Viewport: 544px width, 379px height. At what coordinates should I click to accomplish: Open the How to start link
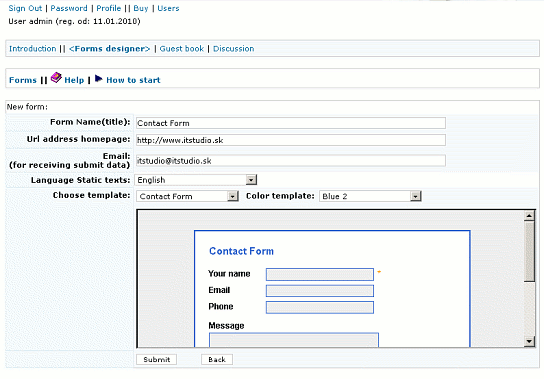pos(133,80)
